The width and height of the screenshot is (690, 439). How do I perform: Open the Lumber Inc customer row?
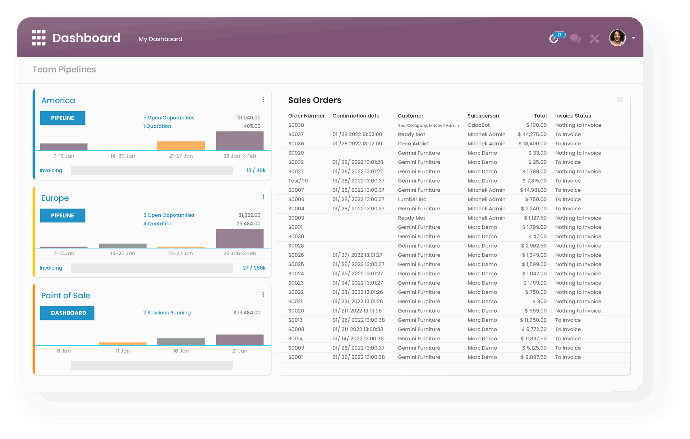[x=453, y=199]
